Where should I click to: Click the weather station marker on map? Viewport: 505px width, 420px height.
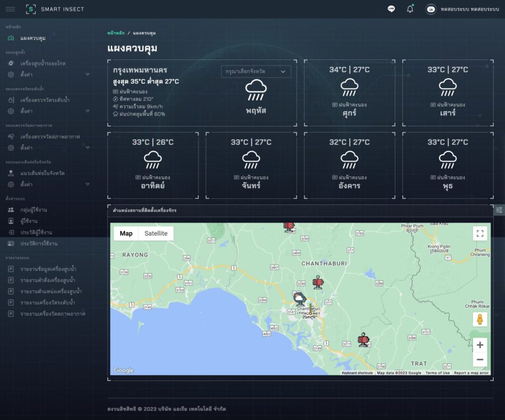click(300, 298)
